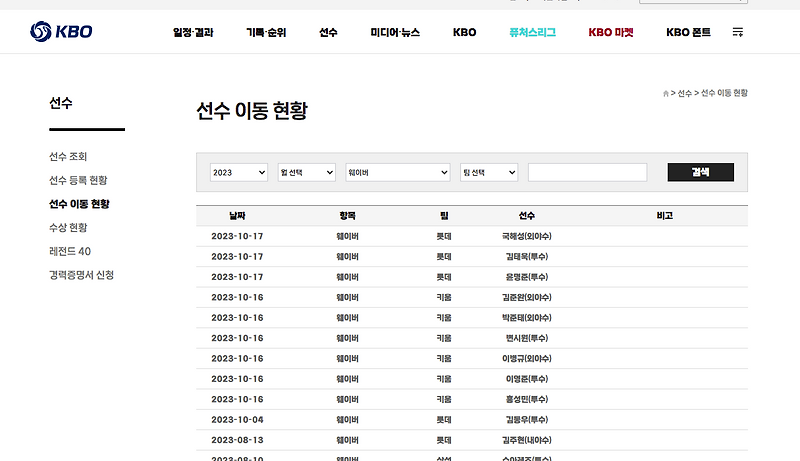Screen dimensions: 800x461
Task: Click 선수 이동 현황 in breadcrumb
Action: [x=724, y=93]
